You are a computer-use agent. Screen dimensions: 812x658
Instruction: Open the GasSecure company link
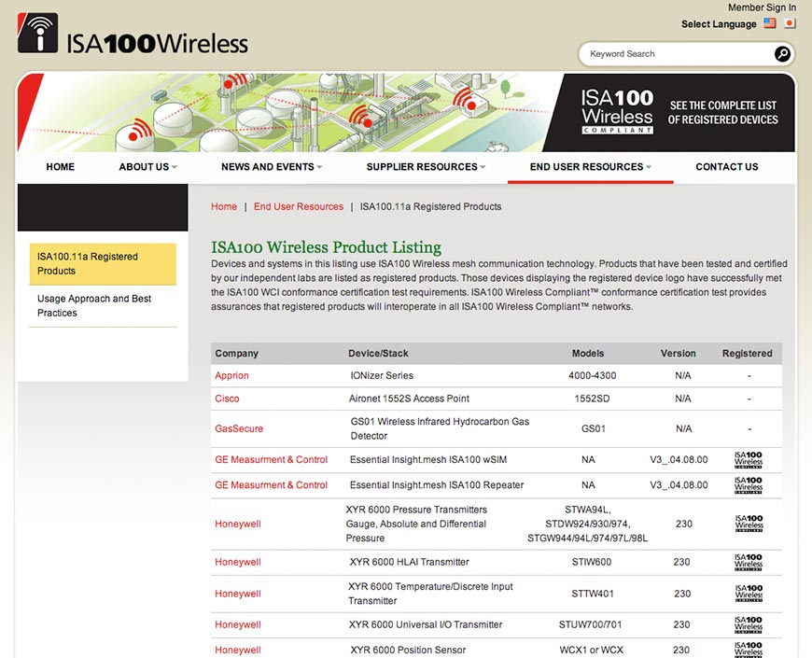point(239,428)
